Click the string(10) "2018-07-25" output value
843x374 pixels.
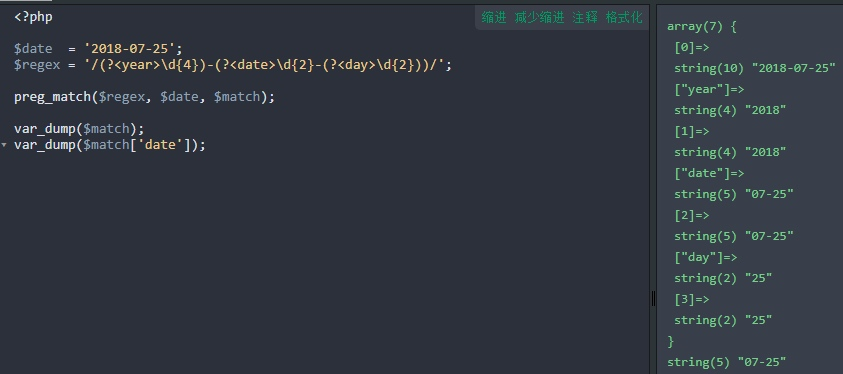coord(755,68)
